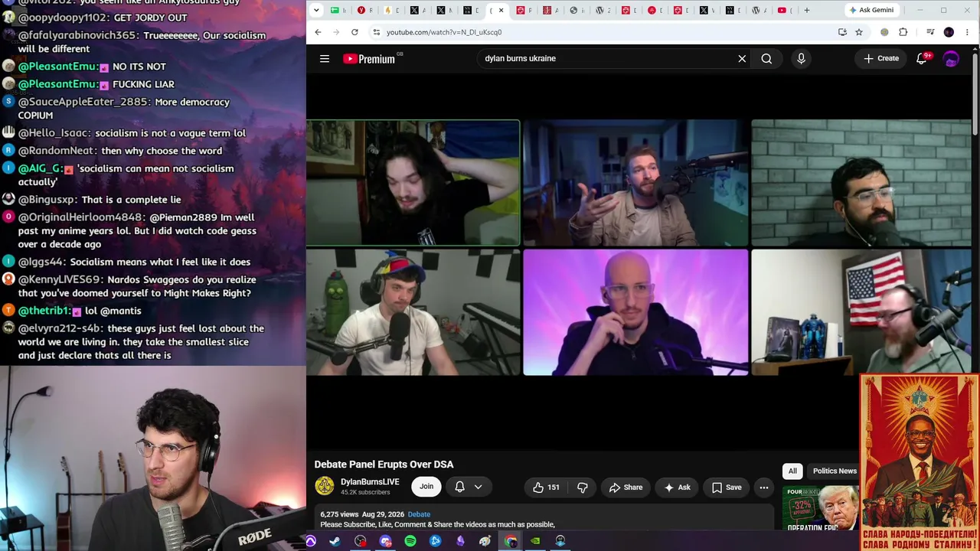Add a new browser tab

tap(806, 10)
